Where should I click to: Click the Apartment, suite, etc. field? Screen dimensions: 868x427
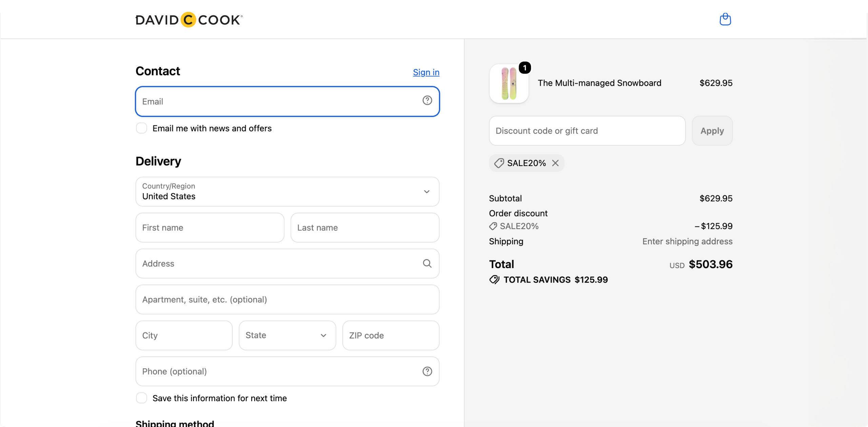coord(288,299)
